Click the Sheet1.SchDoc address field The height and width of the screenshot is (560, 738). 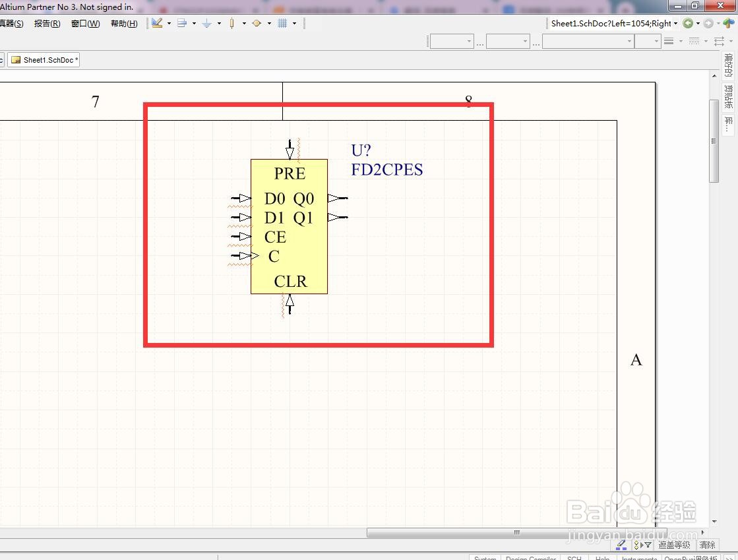[611, 23]
